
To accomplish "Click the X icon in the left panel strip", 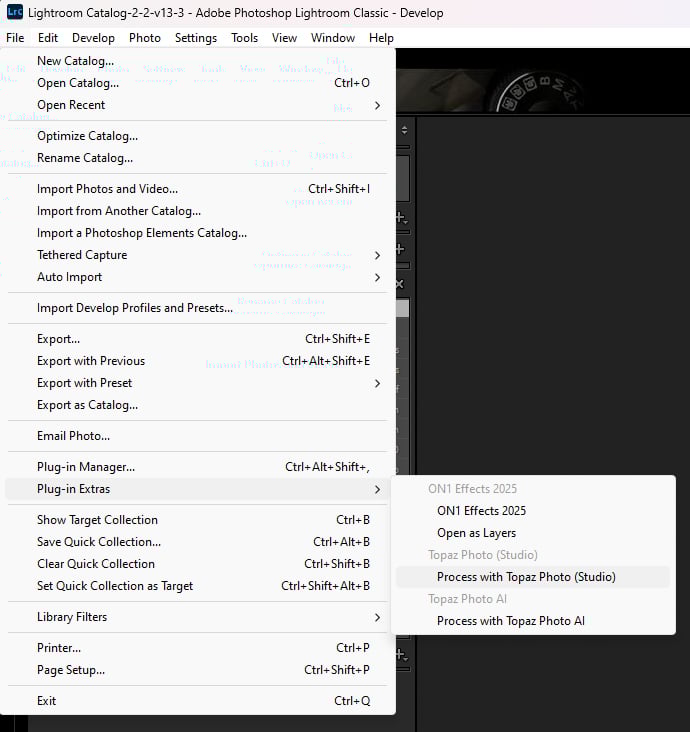I will point(400,284).
